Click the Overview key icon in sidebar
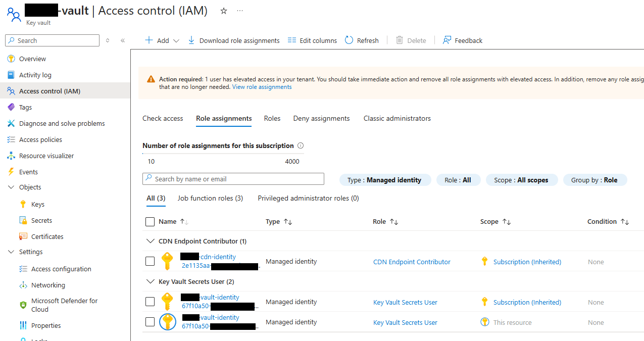 [x=11, y=59]
